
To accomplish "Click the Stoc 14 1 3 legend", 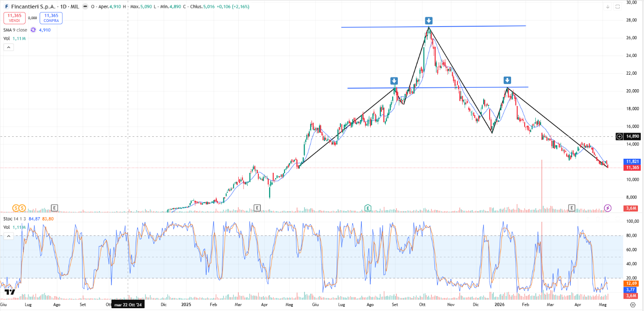I will tap(14, 219).
